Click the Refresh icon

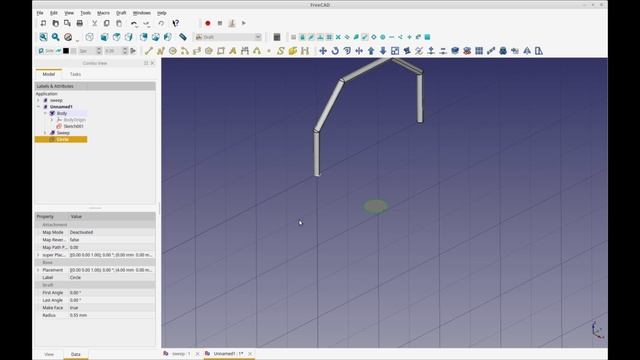(161, 23)
